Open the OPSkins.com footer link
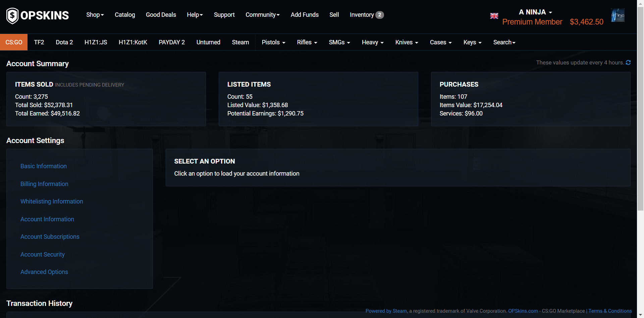The image size is (644, 318). (523, 311)
